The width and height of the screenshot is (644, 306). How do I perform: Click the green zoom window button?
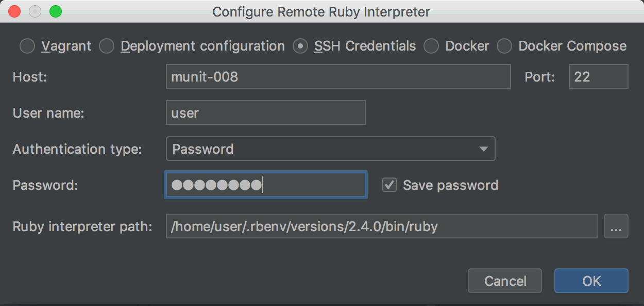[x=55, y=11]
